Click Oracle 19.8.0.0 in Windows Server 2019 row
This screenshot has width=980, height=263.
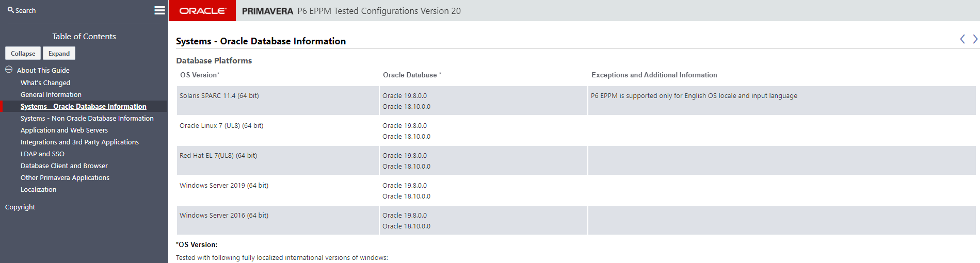(405, 185)
